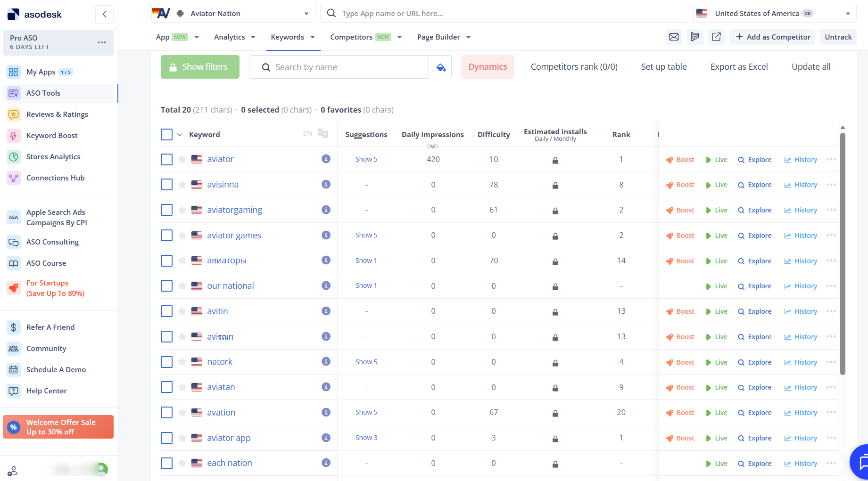
Task: Select the aviatorgaming keyword checkbox
Action: (166, 210)
